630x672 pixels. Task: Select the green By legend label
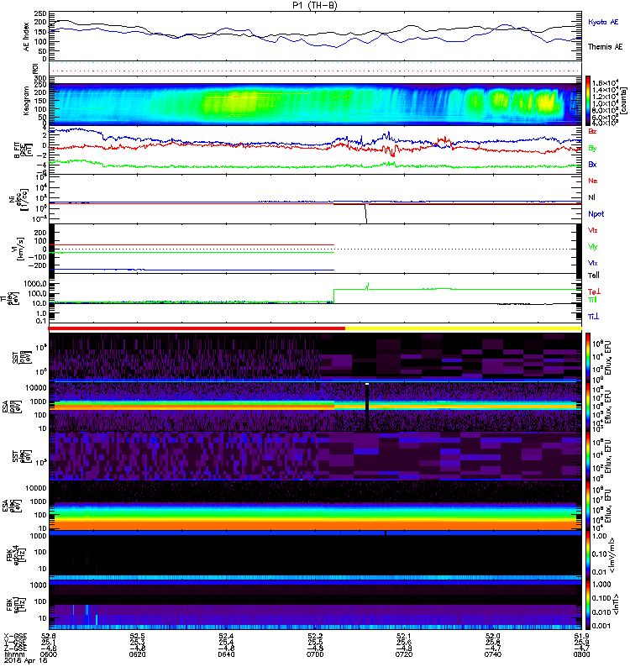coord(592,149)
